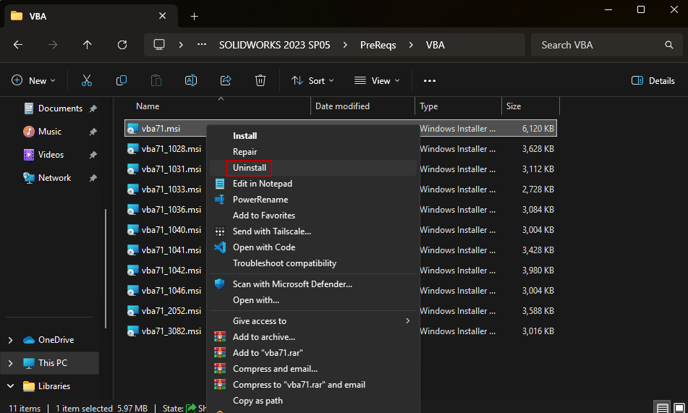The image size is (688, 413).
Task: Open Music in the sidebar
Action: (50, 132)
